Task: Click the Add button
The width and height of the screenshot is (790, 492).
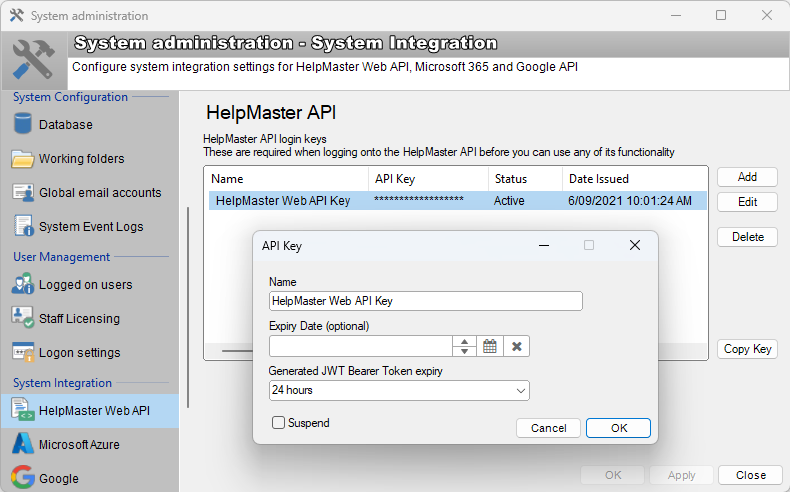Action: 747,177
